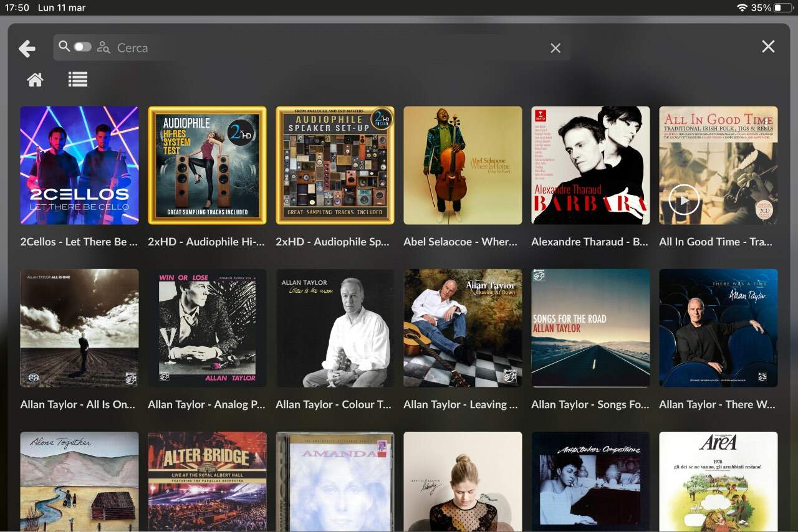Go back using the left arrow
The image size is (798, 532).
click(27, 48)
